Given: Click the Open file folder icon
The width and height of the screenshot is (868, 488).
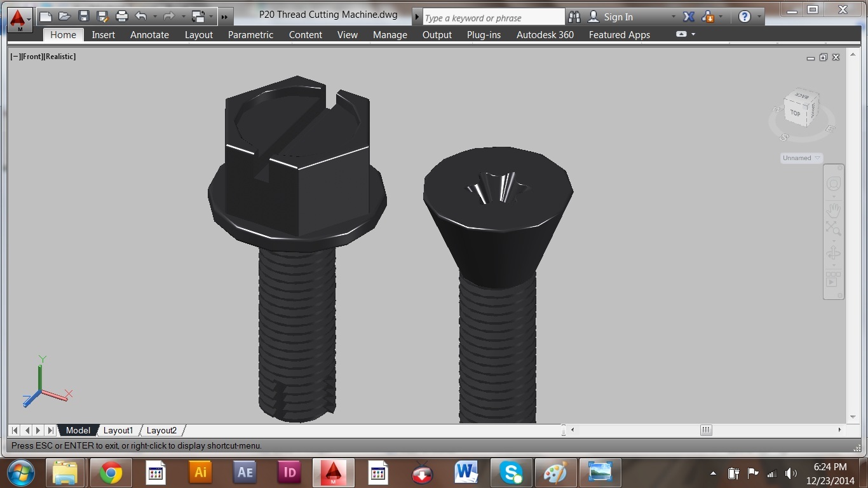Looking at the screenshot, I should click(x=64, y=17).
